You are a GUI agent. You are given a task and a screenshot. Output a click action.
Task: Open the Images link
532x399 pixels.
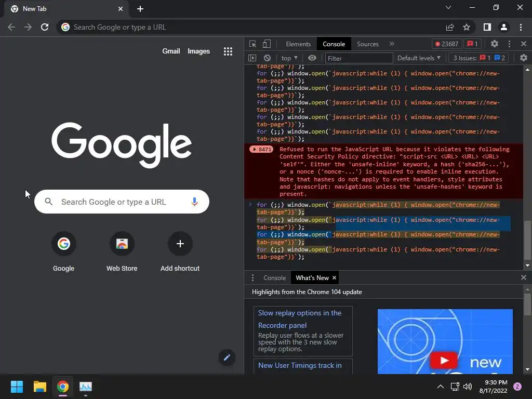(x=198, y=51)
